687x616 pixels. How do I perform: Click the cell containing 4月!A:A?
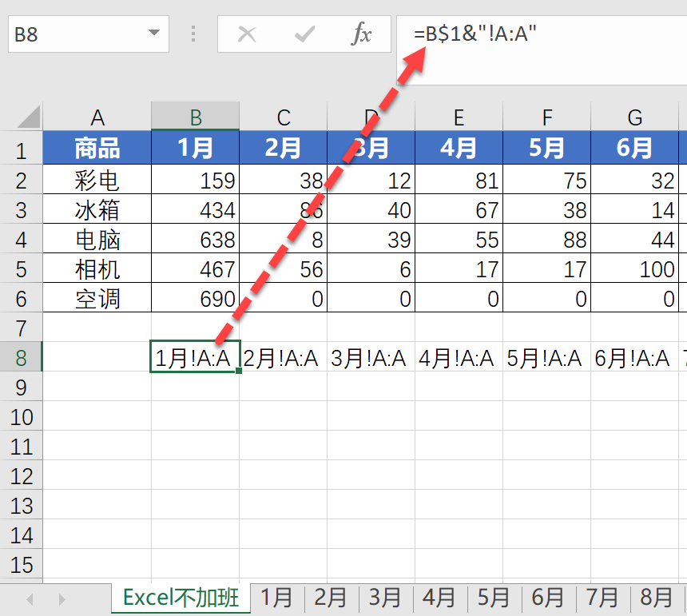coord(459,357)
